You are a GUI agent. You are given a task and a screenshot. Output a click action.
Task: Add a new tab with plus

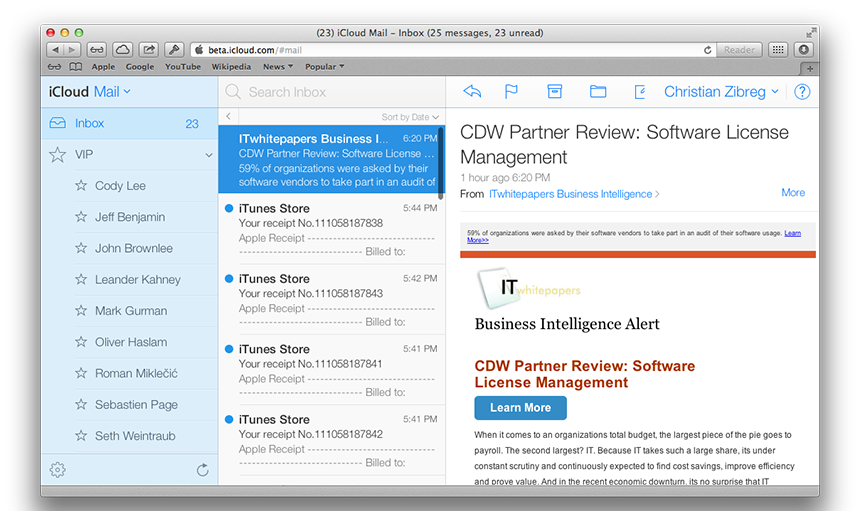(810, 69)
